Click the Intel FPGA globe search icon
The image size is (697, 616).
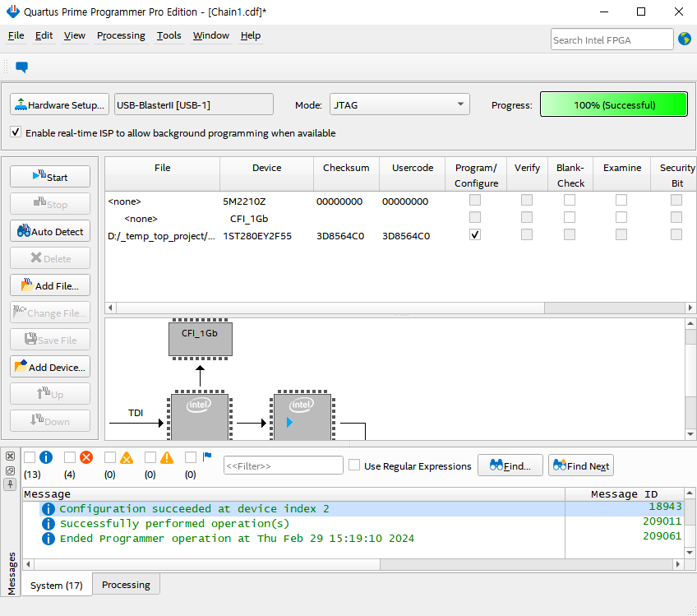coord(684,39)
